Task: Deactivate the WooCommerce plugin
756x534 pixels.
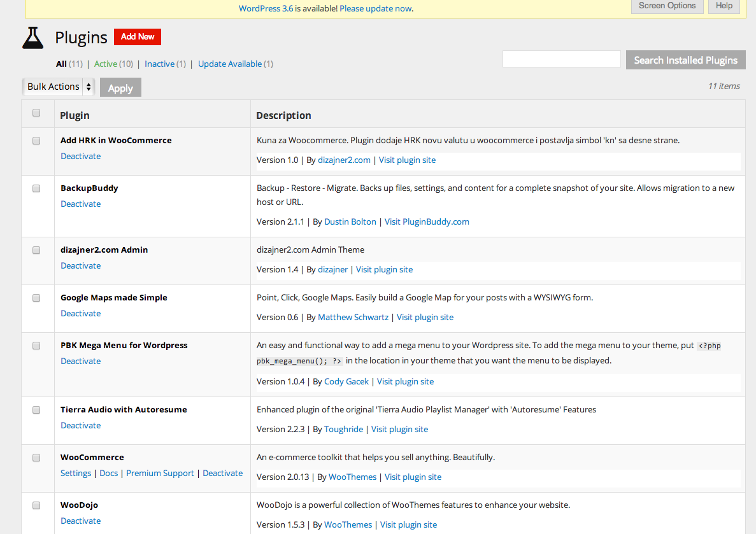Action: coord(223,474)
